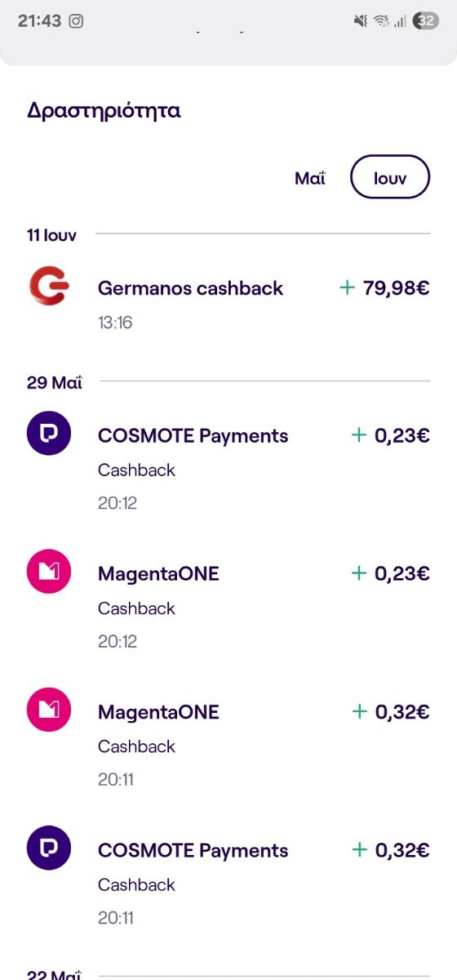Tap the muted sound status icon
The width and height of the screenshot is (457, 980).
[361, 21]
